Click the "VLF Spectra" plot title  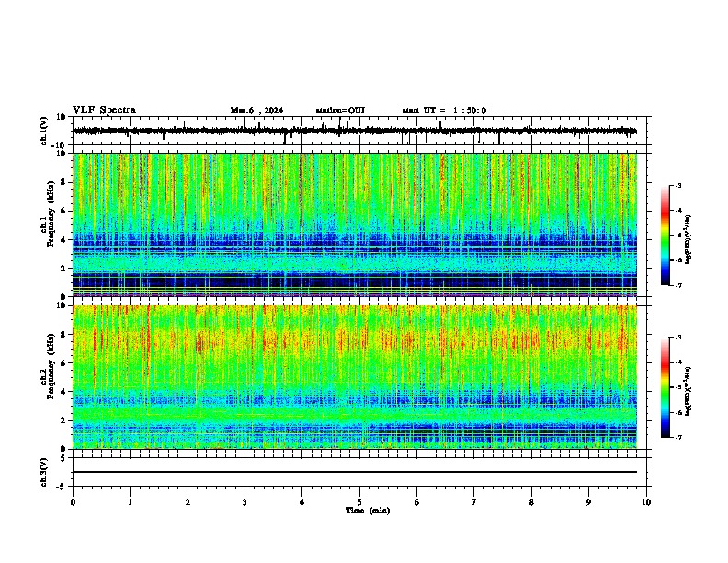104,110
